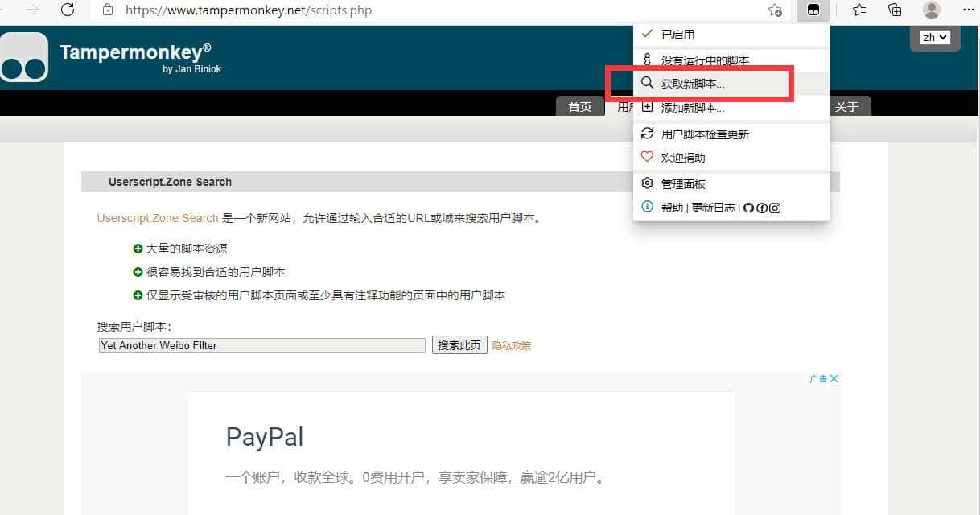Open the browser Collections icon
This screenshot has width=980, height=515.
pos(895,10)
